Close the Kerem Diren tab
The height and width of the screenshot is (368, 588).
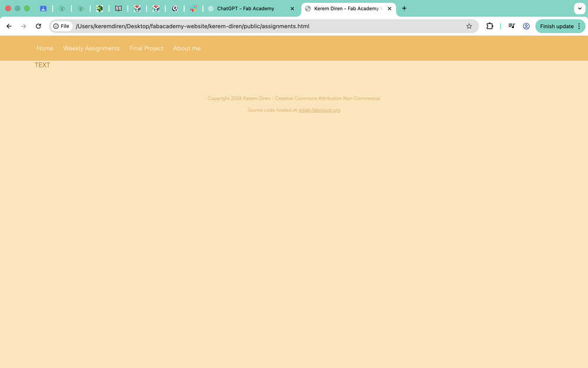[390, 9]
